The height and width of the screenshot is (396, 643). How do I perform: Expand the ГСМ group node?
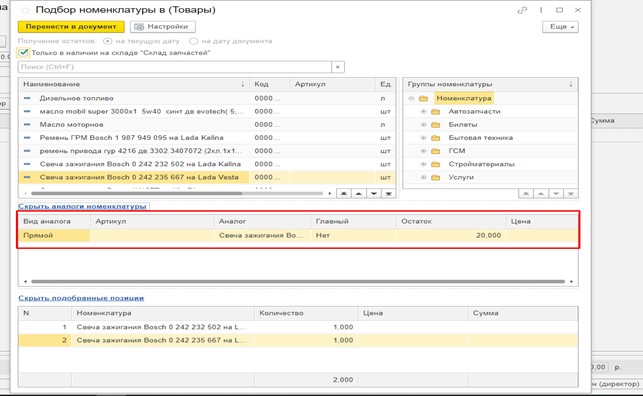[x=424, y=151]
